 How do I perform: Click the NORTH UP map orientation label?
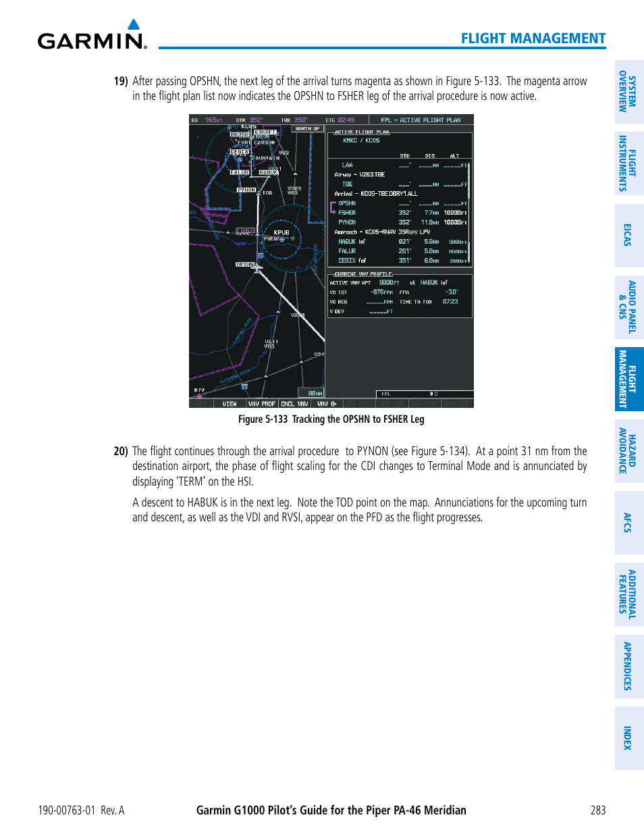pos(307,128)
